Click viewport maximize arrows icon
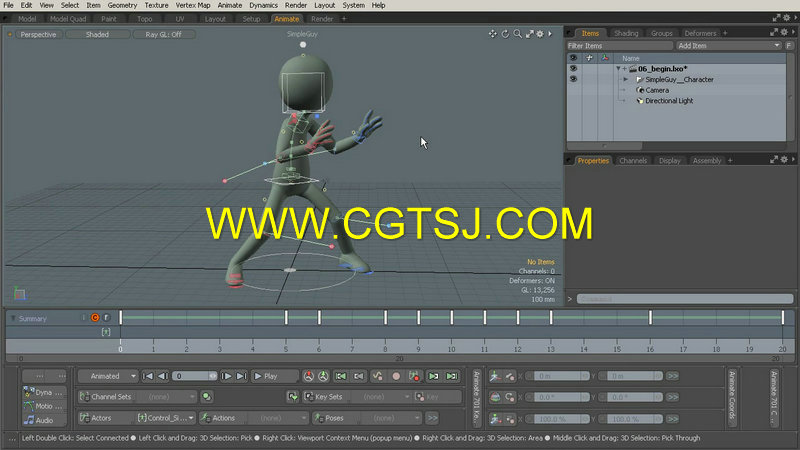This screenshot has width=800, height=450. click(530, 34)
